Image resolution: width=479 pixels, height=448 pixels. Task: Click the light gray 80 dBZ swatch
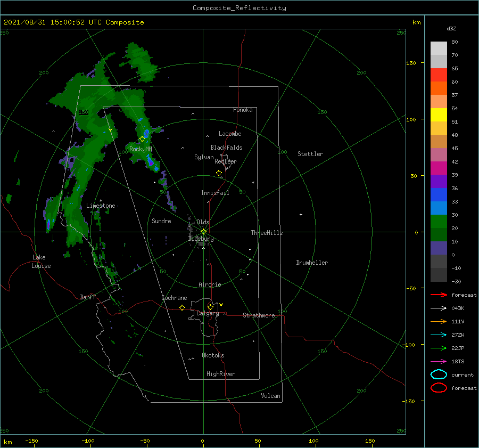click(439, 48)
